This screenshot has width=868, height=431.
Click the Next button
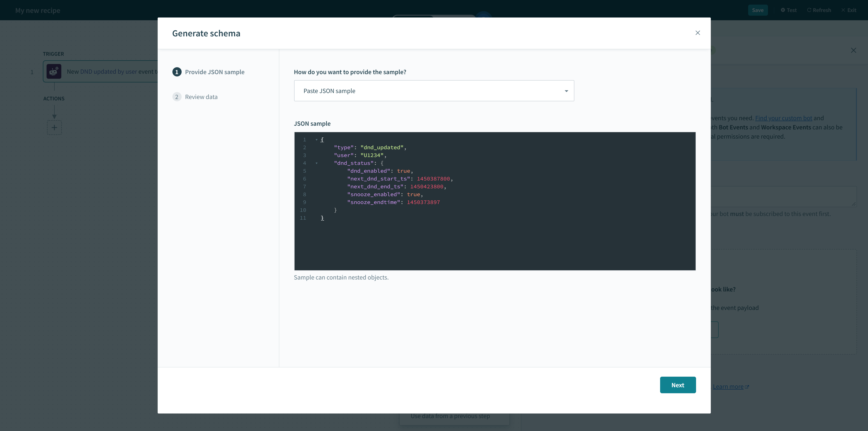point(678,385)
